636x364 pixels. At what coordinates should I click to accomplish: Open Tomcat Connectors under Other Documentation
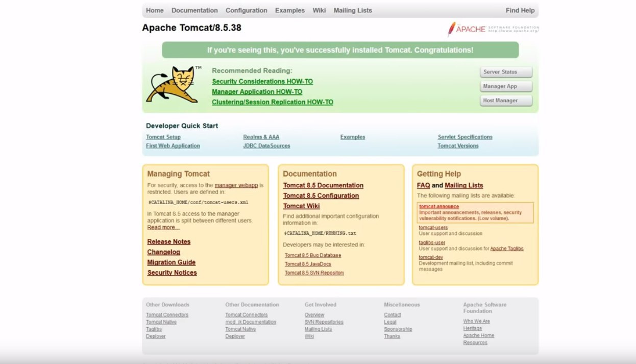coord(247,315)
